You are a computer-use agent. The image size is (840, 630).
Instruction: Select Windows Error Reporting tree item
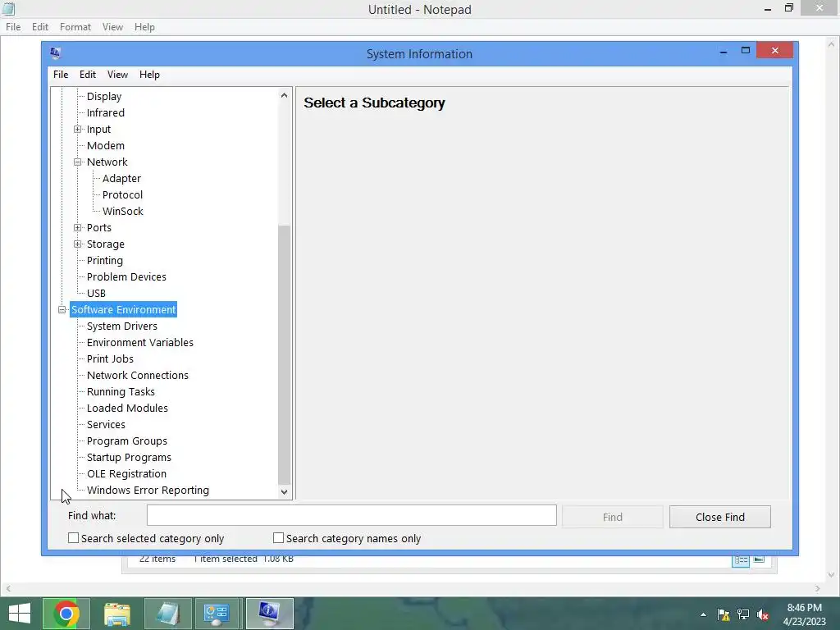[148, 491]
